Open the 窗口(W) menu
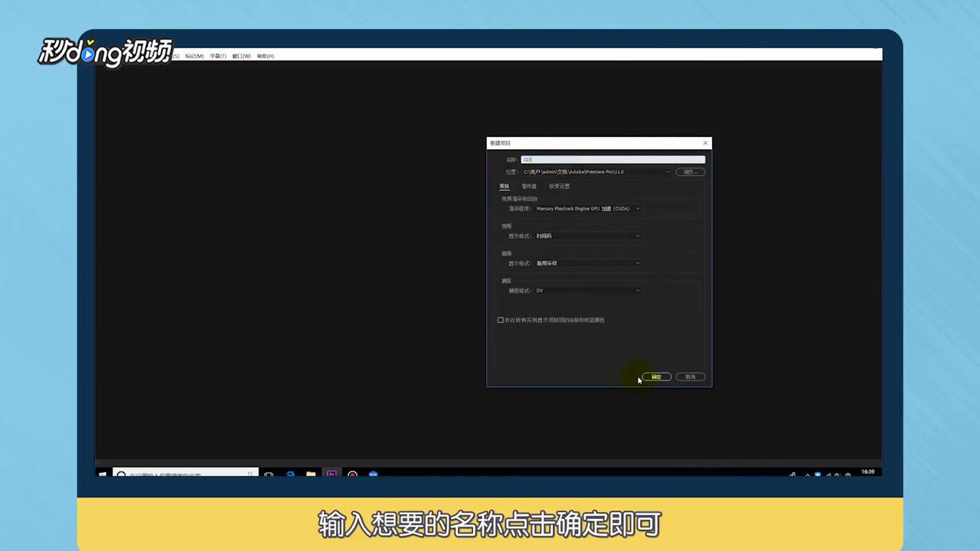980x551 pixels. (x=241, y=56)
